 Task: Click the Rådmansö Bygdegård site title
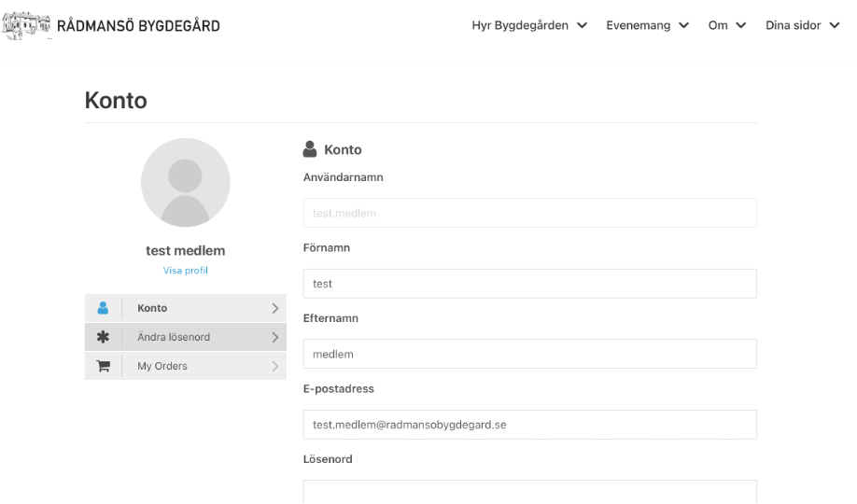[138, 26]
